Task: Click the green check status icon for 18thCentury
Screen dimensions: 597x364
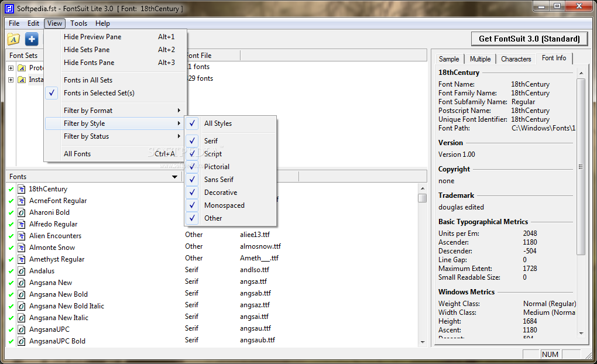Action: click(x=11, y=189)
